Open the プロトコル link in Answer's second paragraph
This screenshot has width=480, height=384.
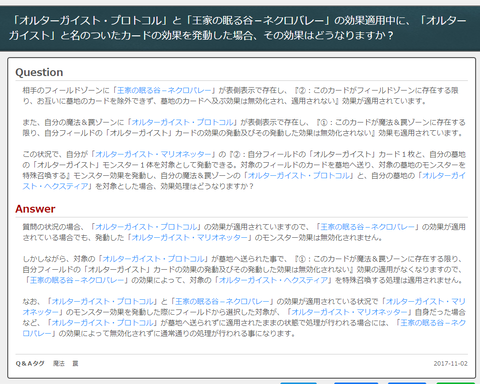pyautogui.click(x=153, y=259)
